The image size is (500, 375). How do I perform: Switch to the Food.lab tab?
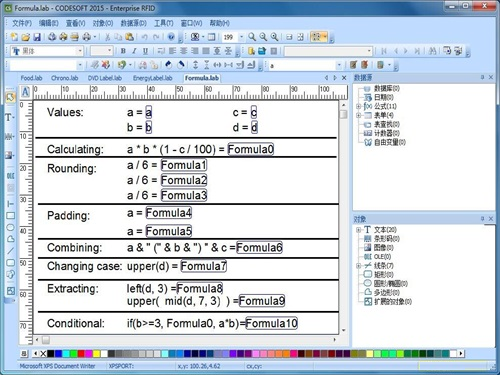pos(31,78)
